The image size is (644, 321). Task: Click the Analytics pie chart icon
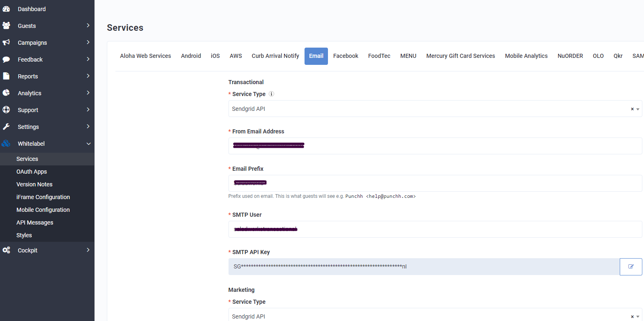pyautogui.click(x=6, y=93)
